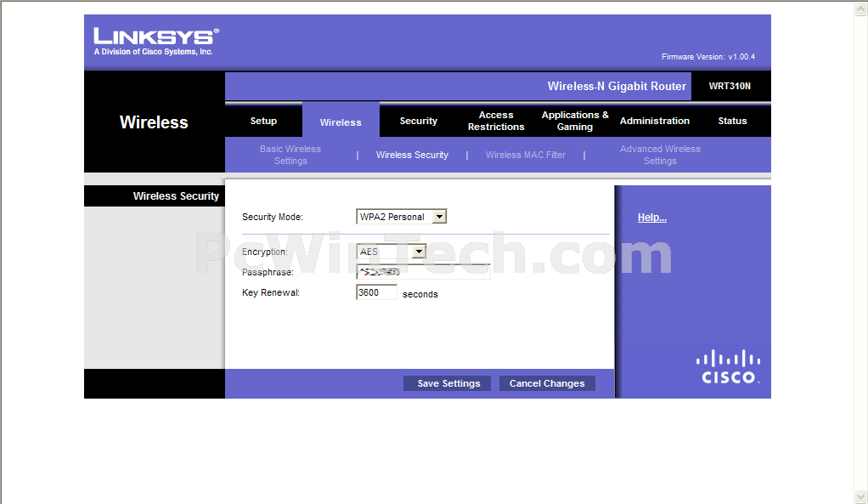Screen dimensions: 868x504
Task: Open Wireless MAC Filter subtab
Action: point(526,155)
